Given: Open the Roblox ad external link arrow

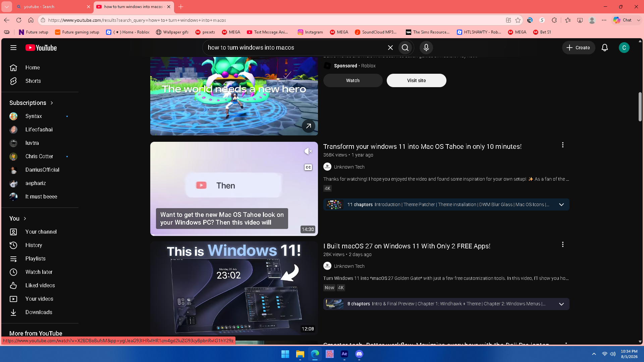Looking at the screenshot, I should point(309,126).
